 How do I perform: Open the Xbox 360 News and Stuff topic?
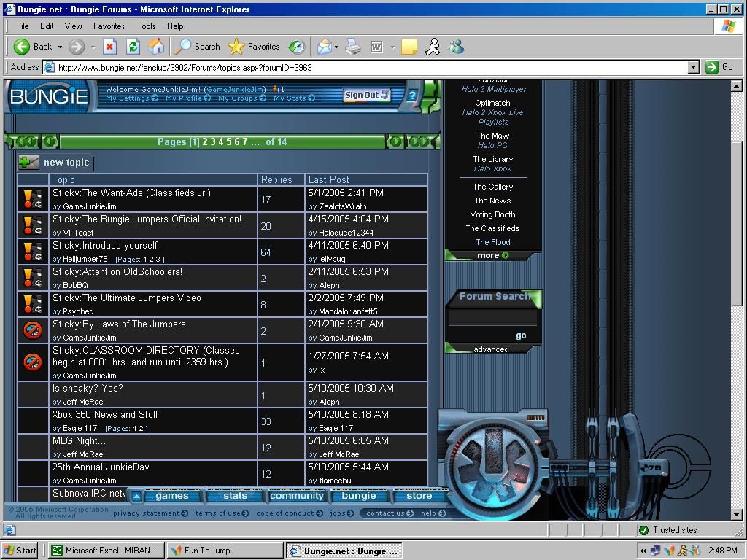point(105,414)
